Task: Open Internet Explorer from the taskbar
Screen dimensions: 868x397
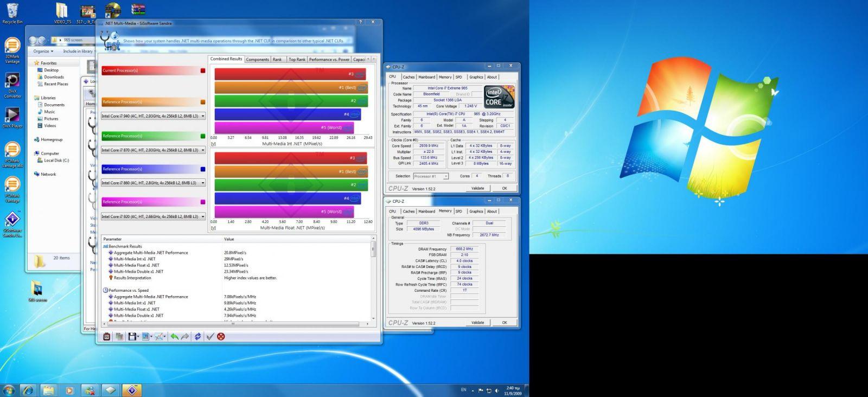Action: pos(28,390)
